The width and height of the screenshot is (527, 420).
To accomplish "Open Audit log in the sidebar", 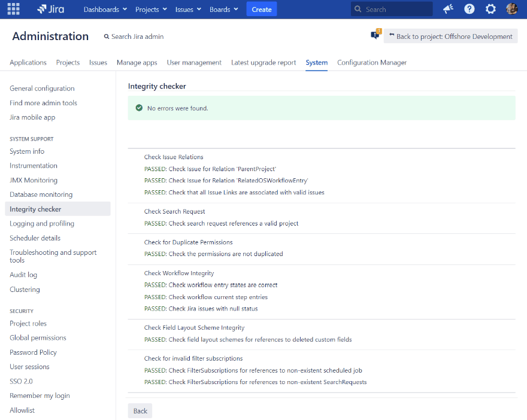I will (23, 275).
